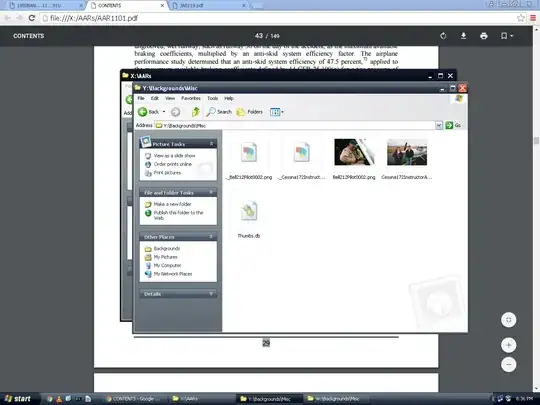Switch to the CONTENTS browser tab
This screenshot has width=540, height=405.
(125, 6)
